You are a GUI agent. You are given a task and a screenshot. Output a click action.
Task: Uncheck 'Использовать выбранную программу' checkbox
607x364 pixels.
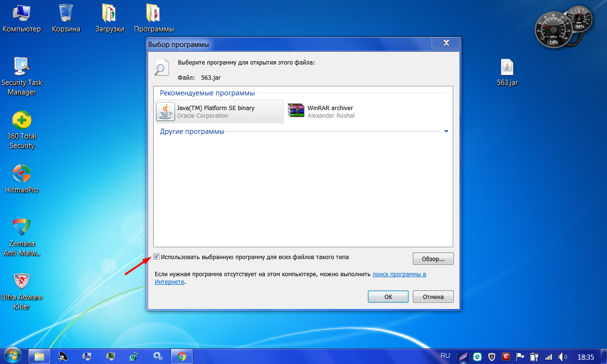(x=156, y=257)
